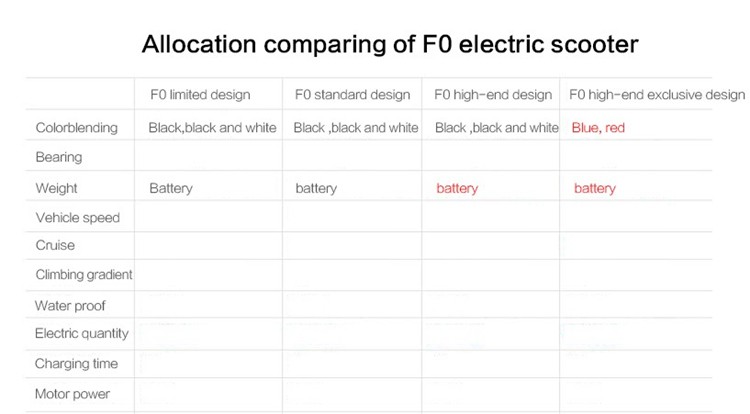This screenshot has width=750, height=414.
Task: Click the 'Cruise' row label
Action: pos(55,245)
